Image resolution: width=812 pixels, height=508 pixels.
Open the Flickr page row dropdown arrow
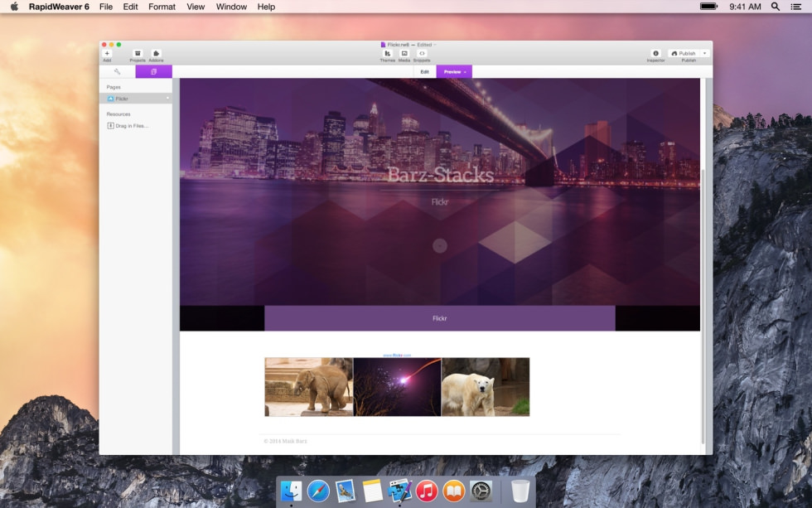pyautogui.click(x=167, y=99)
